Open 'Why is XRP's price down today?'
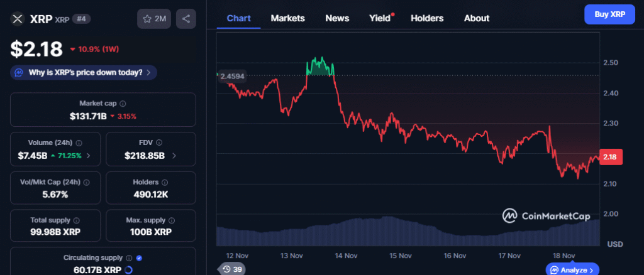Image resolution: width=644 pixels, height=275 pixels. 84,73
